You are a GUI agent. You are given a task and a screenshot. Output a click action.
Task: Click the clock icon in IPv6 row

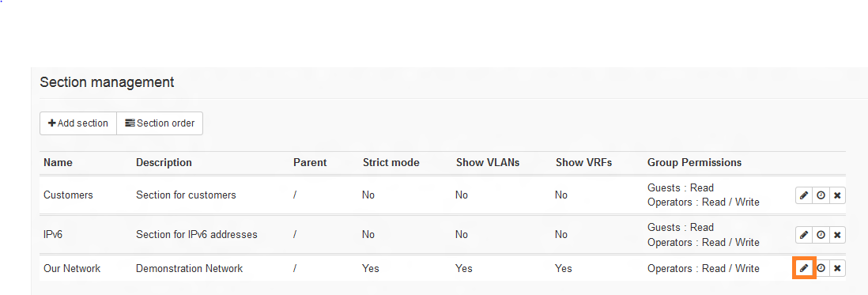(x=821, y=235)
